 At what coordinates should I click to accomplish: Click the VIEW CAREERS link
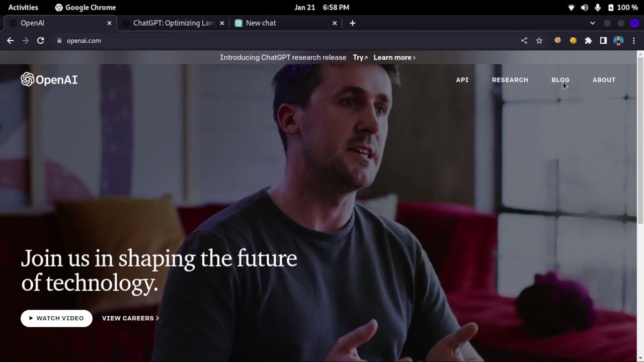pos(130,318)
